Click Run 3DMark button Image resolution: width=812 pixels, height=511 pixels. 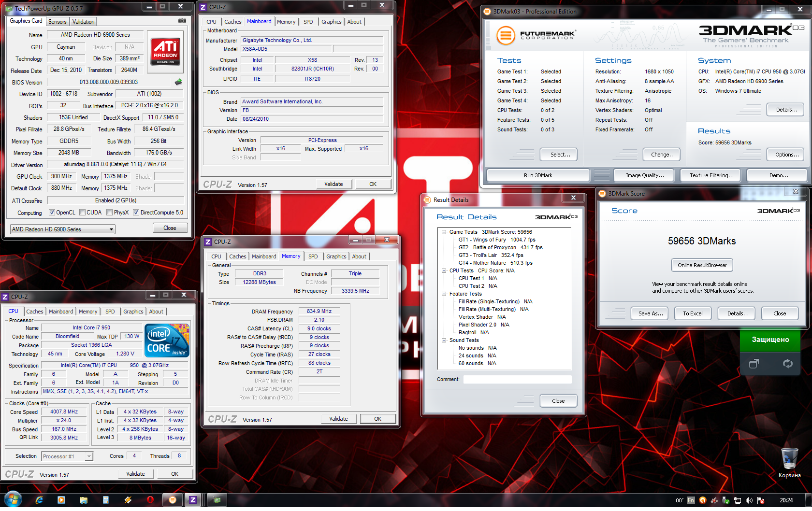pyautogui.click(x=538, y=175)
